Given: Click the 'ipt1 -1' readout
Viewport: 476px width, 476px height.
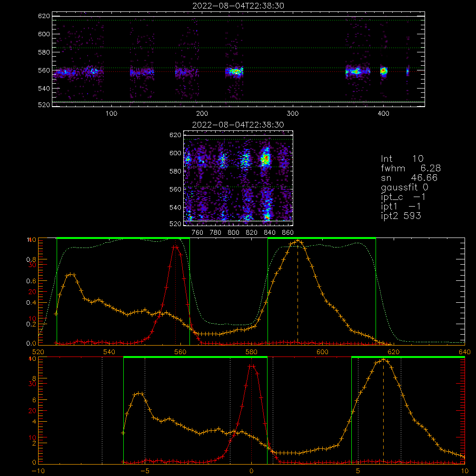Looking at the screenshot, I should tap(401, 207).
